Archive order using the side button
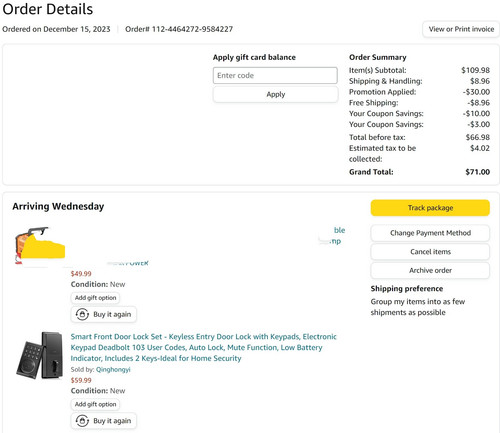The image size is (500, 433). [430, 270]
